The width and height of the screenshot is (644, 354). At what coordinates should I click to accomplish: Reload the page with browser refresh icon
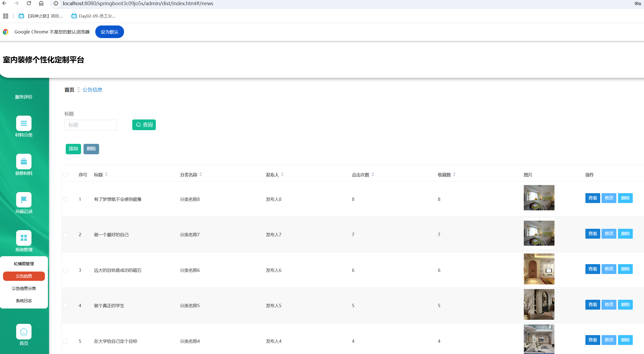click(x=29, y=3)
